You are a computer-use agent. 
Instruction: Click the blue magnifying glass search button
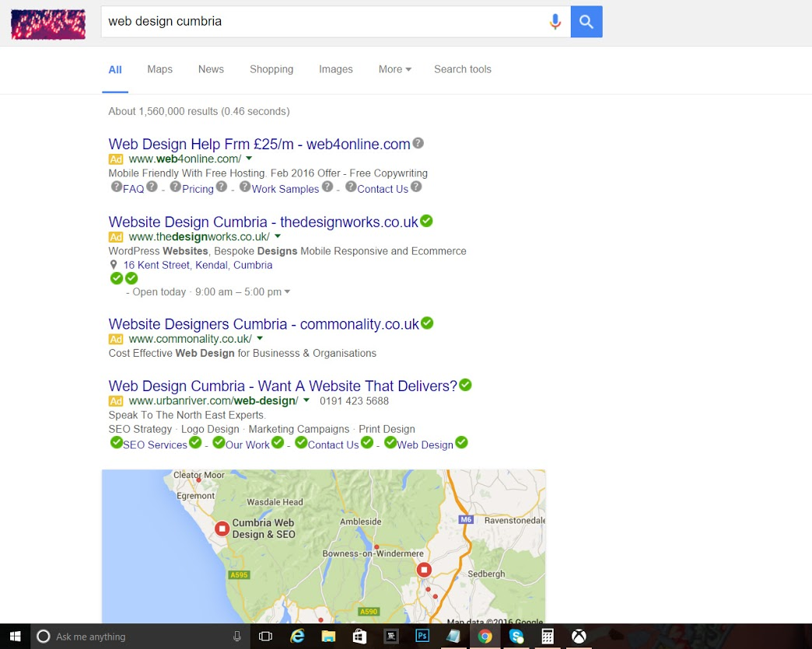tap(586, 22)
